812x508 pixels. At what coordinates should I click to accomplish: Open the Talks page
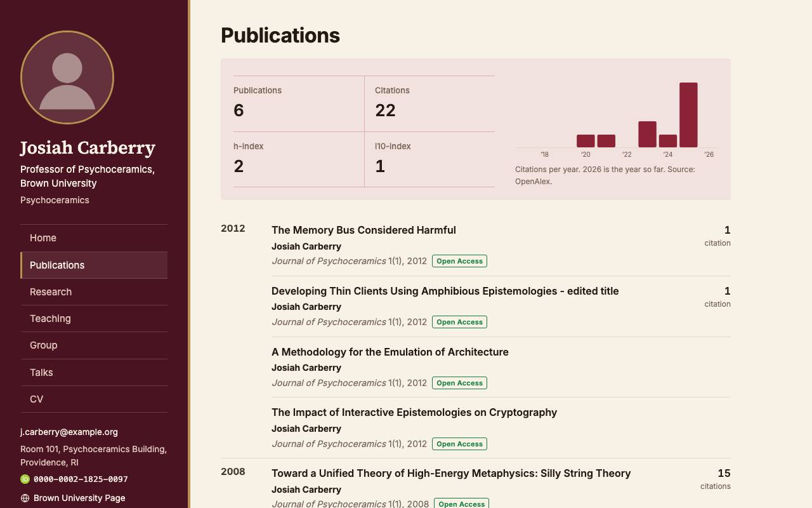click(x=94, y=372)
